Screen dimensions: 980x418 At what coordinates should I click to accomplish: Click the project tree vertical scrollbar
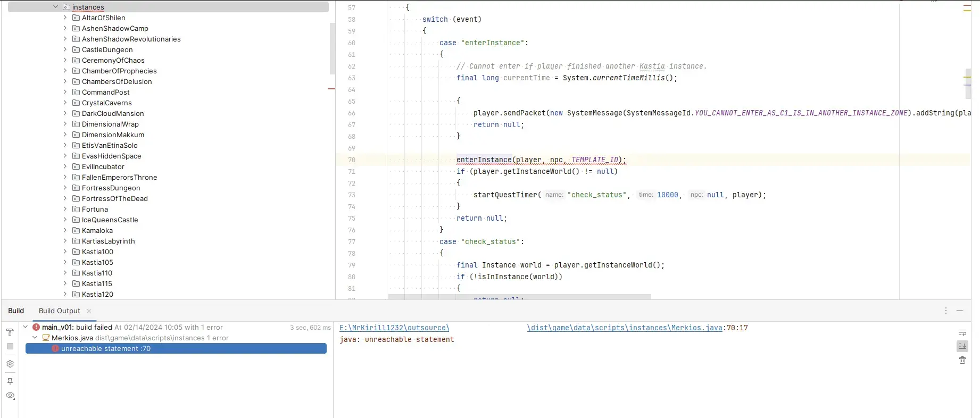(333, 48)
